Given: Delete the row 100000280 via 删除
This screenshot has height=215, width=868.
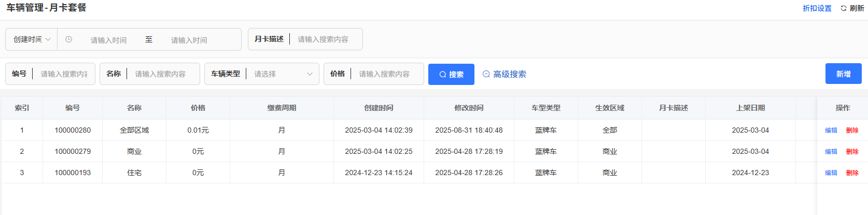Looking at the screenshot, I should tap(852, 130).
